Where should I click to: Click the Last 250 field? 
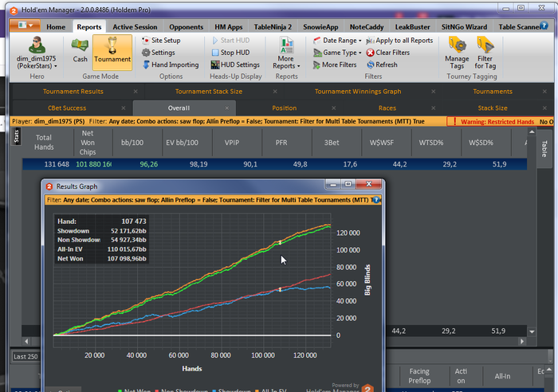pos(26,356)
